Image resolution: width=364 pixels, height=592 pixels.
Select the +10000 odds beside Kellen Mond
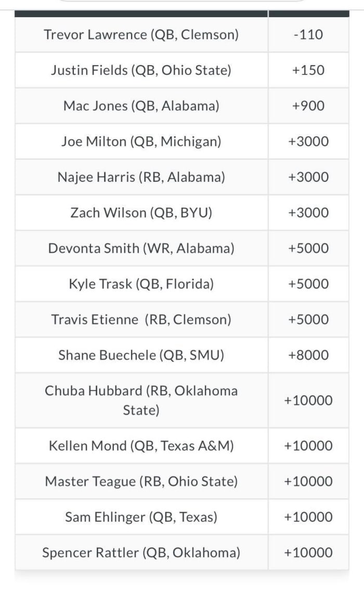point(308,446)
